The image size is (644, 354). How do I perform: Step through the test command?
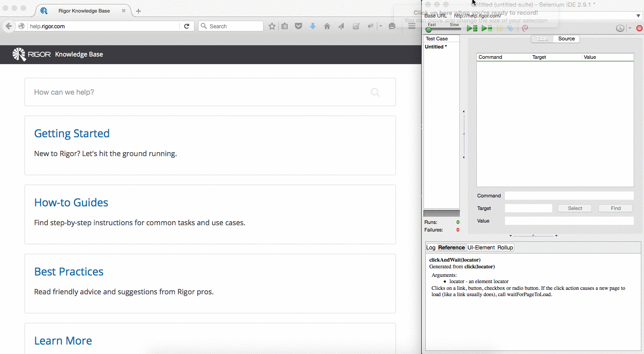click(x=510, y=28)
